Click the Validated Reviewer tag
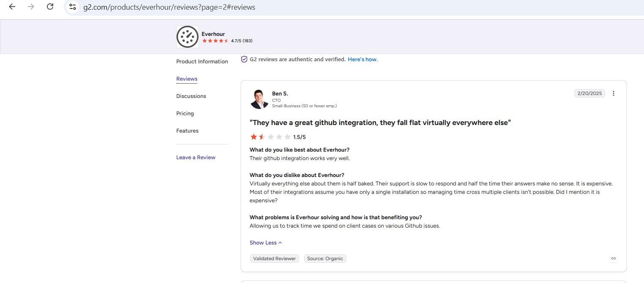The height and width of the screenshot is (283, 644). coord(274,259)
